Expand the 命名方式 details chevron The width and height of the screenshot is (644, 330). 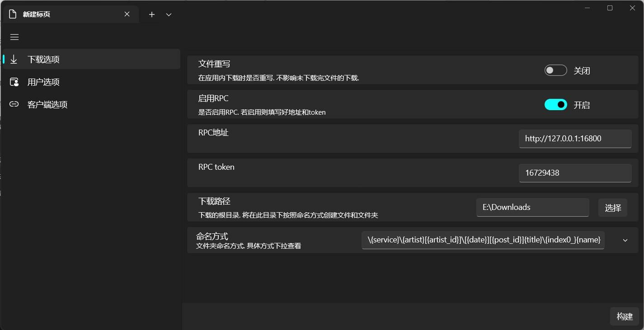(x=625, y=240)
